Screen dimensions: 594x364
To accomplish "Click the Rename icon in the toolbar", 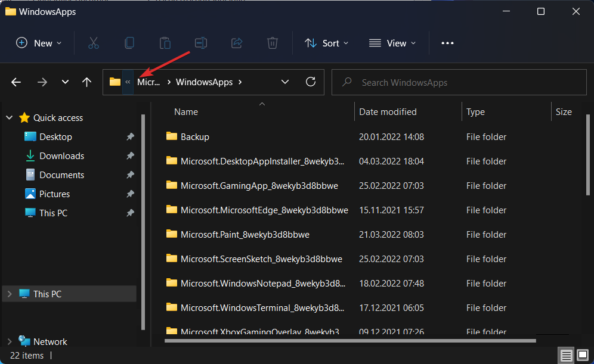I will (200, 43).
